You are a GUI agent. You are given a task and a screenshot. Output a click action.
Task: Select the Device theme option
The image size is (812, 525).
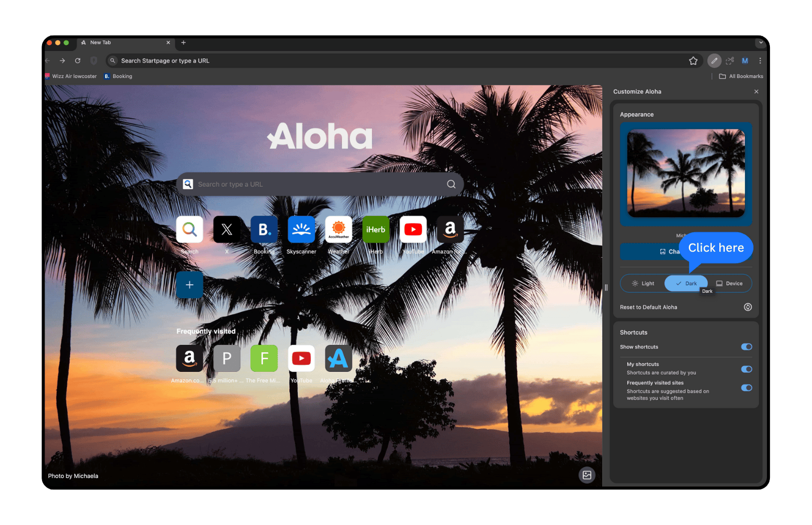pos(729,284)
